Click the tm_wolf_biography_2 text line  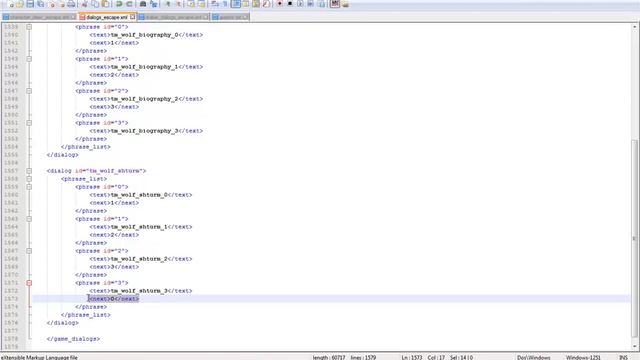(146, 99)
